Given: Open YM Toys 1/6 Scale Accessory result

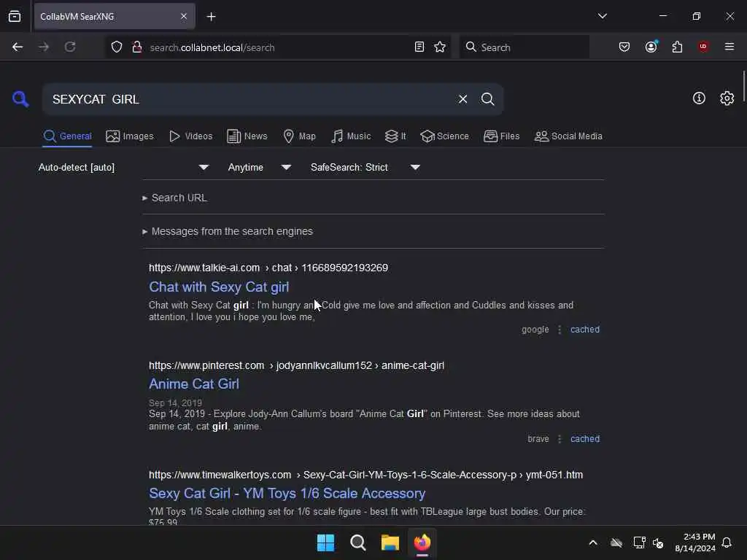Looking at the screenshot, I should click(287, 494).
